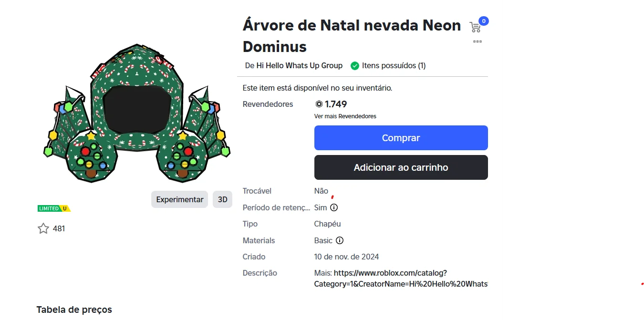Expand Ver mais Revendedores
The image size is (644, 320).
(x=345, y=116)
